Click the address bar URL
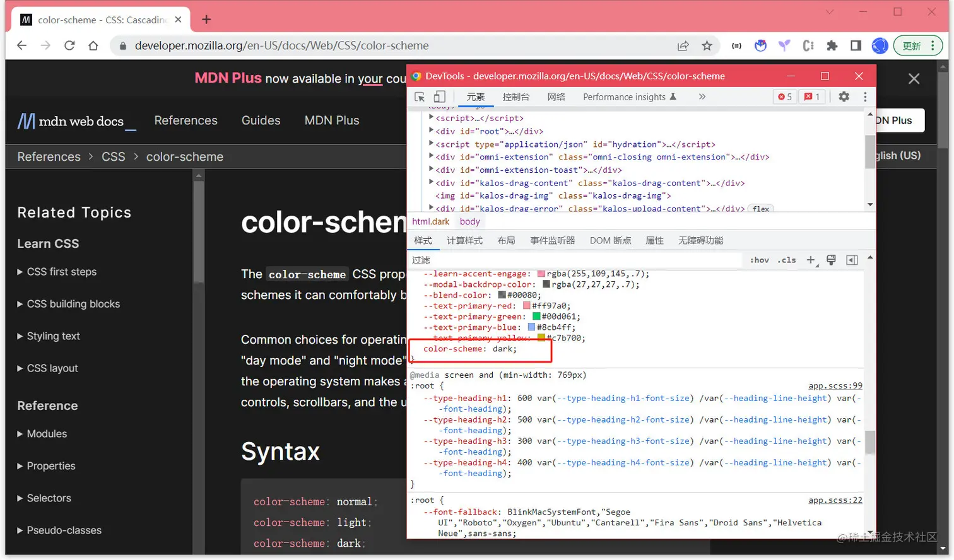 (x=281, y=45)
